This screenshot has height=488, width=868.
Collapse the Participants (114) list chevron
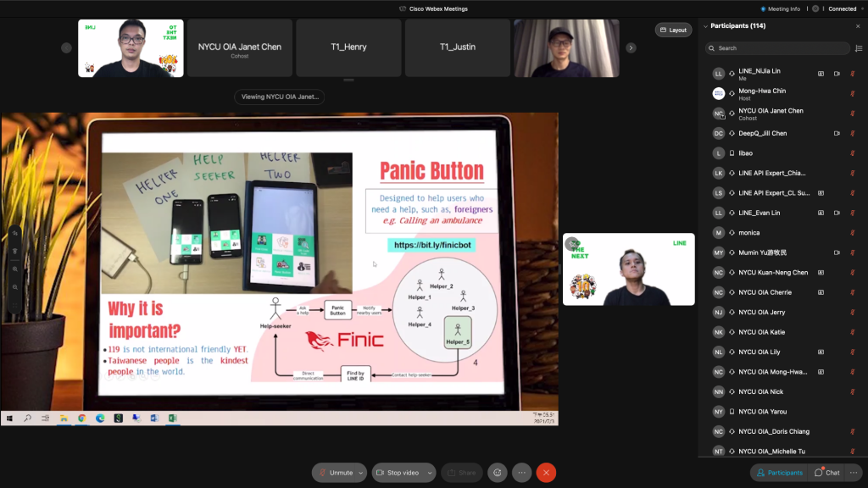pos(705,26)
